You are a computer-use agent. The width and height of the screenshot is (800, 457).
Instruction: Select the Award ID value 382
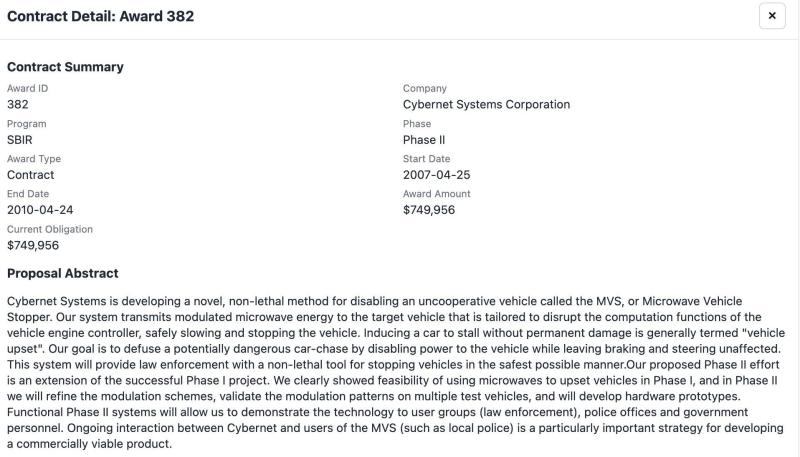click(18, 104)
